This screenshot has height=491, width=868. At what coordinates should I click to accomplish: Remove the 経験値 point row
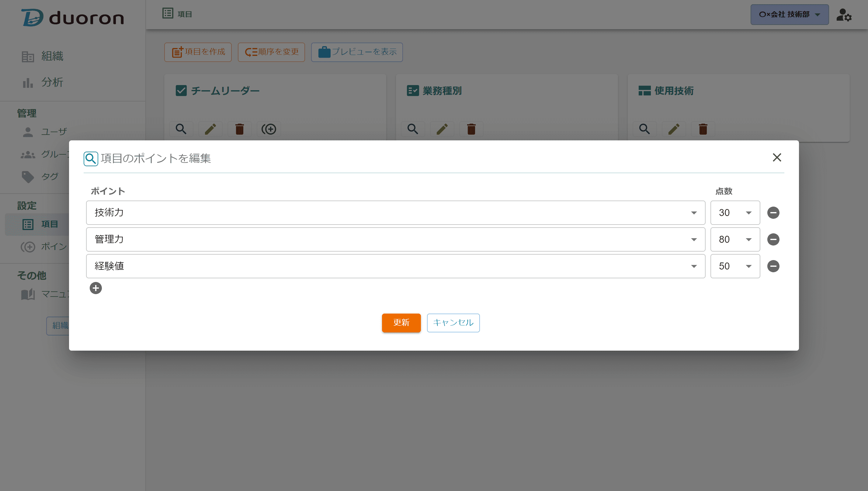(x=773, y=266)
